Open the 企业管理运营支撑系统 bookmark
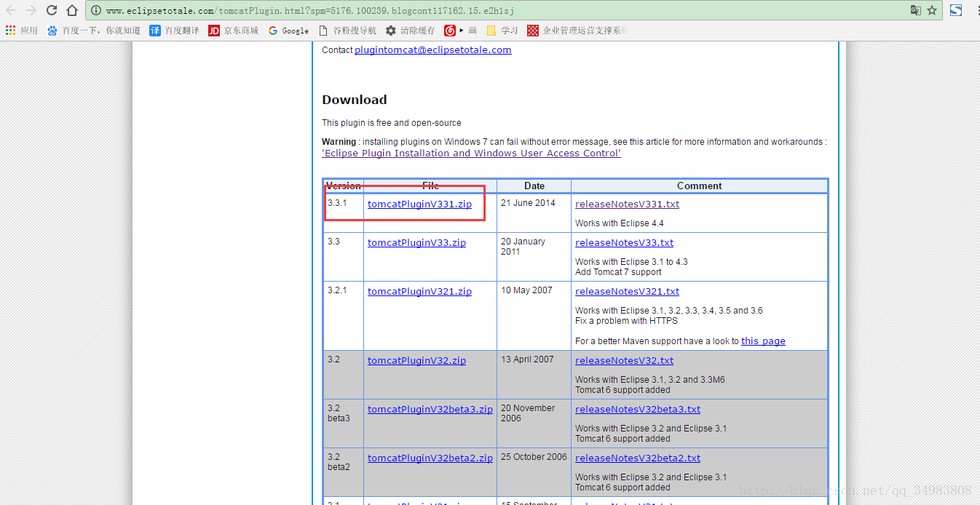This screenshot has height=505, width=980. pos(577,31)
